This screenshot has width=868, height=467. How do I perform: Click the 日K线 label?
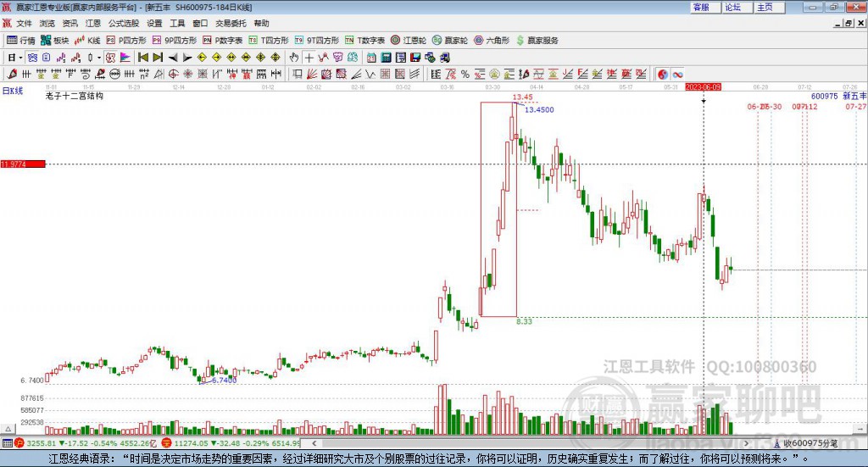[13, 91]
